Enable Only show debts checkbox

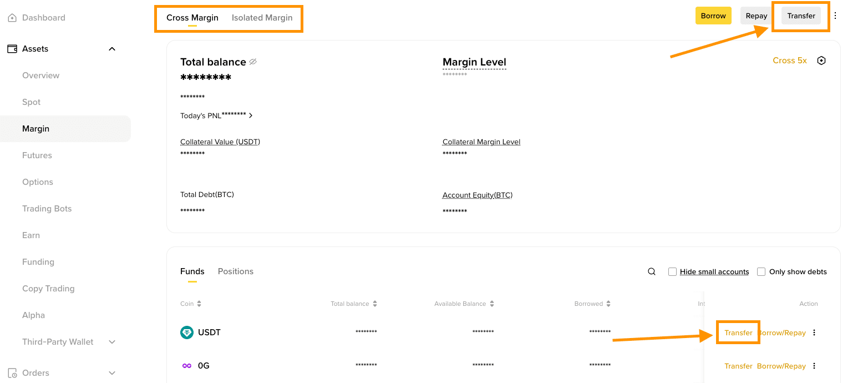762,271
